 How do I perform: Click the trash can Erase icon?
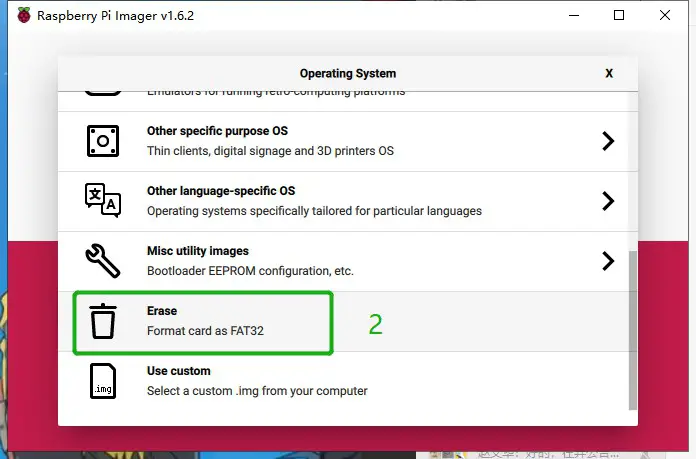coord(103,321)
